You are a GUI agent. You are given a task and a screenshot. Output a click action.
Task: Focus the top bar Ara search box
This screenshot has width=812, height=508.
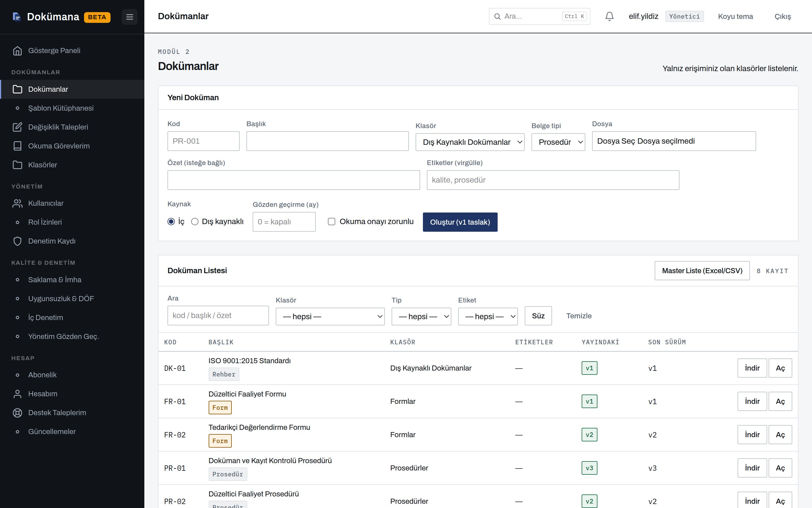coord(540,16)
